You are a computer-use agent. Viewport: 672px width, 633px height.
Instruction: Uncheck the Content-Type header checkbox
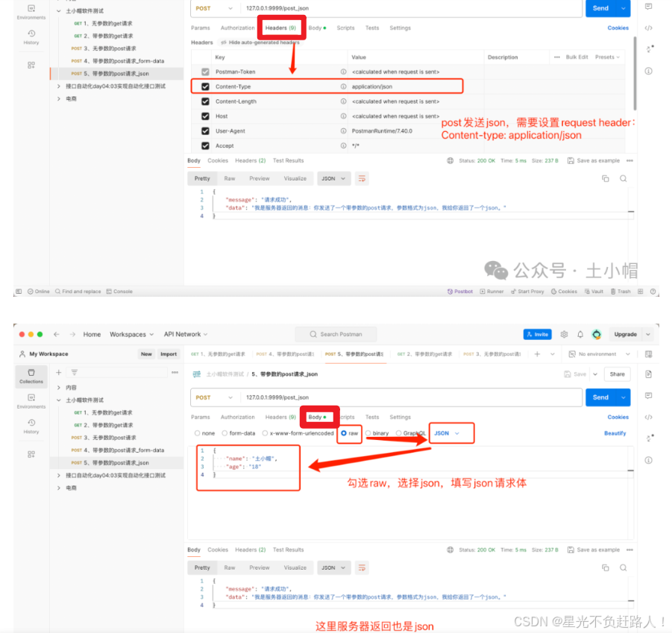pos(205,86)
